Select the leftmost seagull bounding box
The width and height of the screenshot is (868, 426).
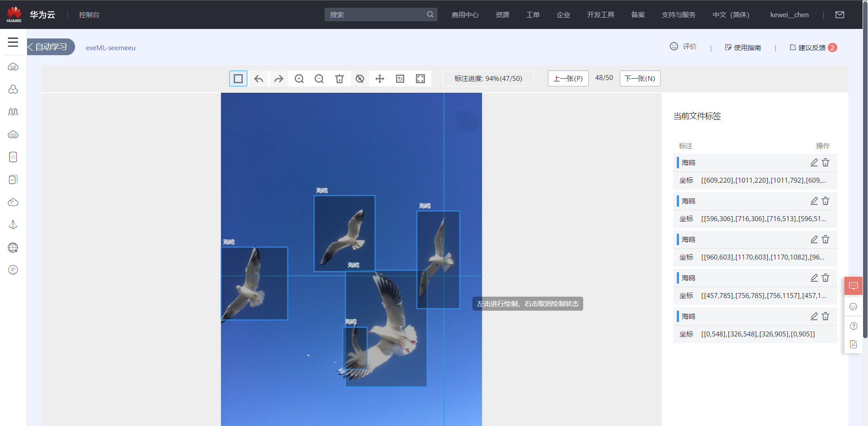254,283
